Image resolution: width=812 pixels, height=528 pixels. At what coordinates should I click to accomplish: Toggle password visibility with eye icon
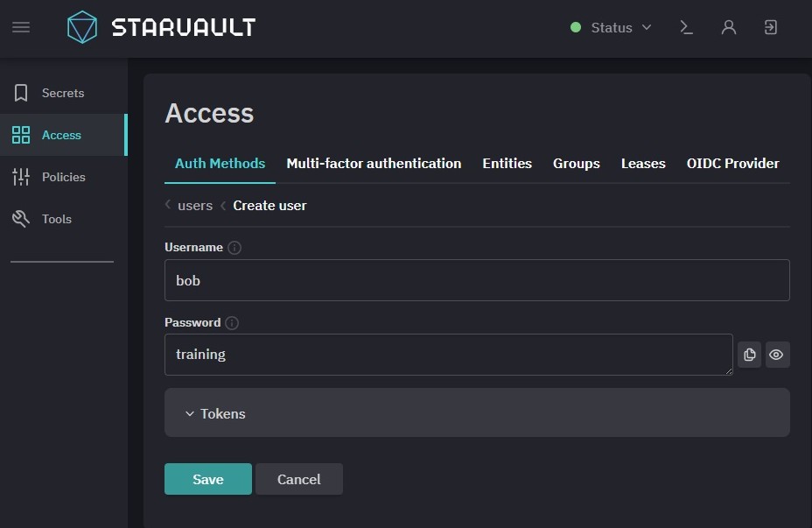777,355
